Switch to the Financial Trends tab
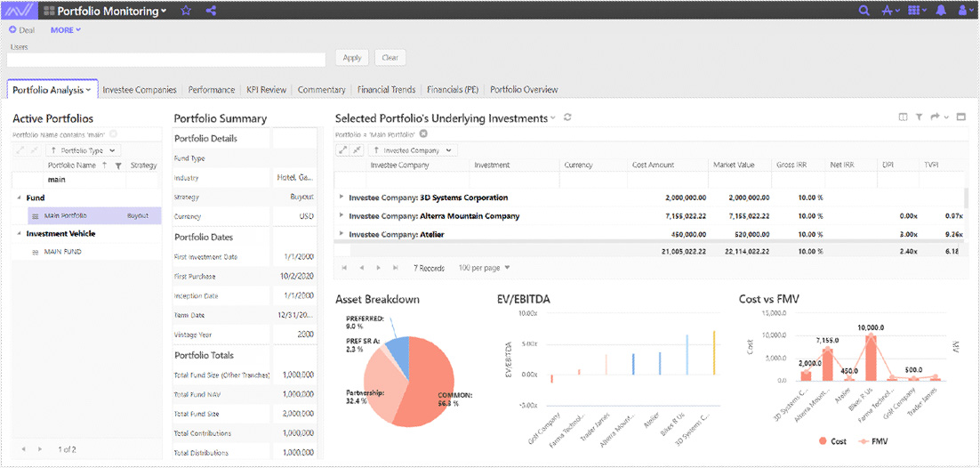This screenshot has height=468, width=980. (x=386, y=90)
